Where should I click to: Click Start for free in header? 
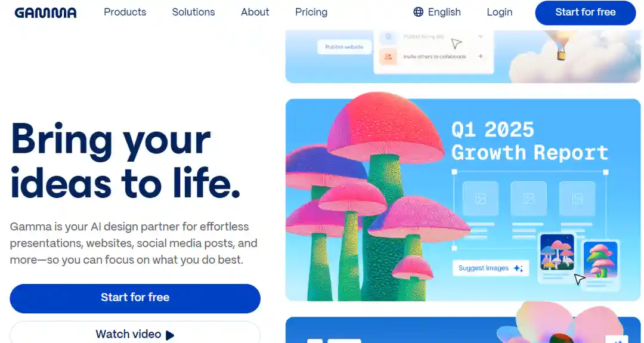tap(586, 13)
